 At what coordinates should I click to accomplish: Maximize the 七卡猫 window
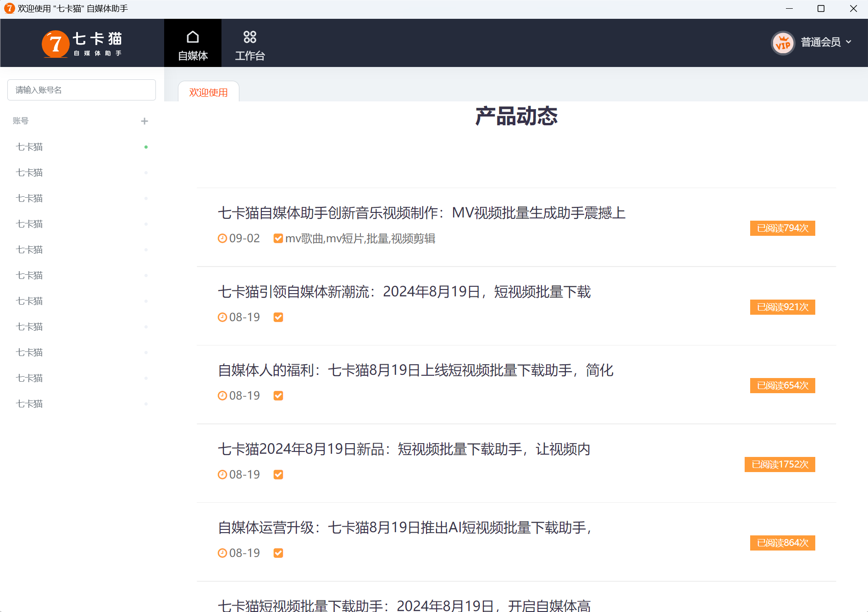821,9
